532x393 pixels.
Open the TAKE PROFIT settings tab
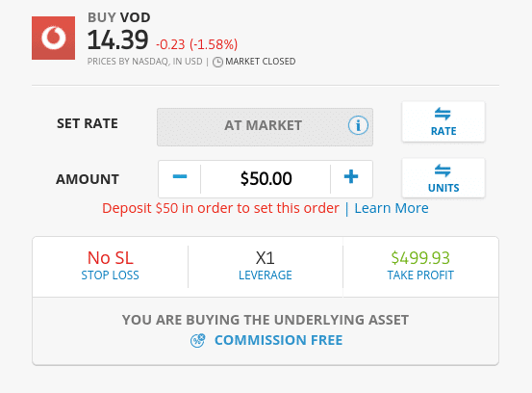click(x=420, y=267)
